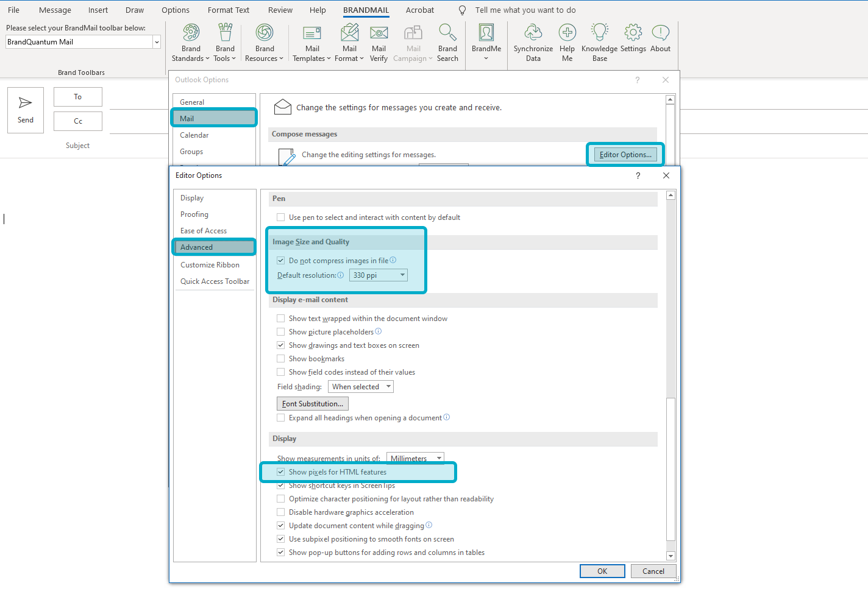Open Default resolution 330 ppi dropdown

coord(379,275)
